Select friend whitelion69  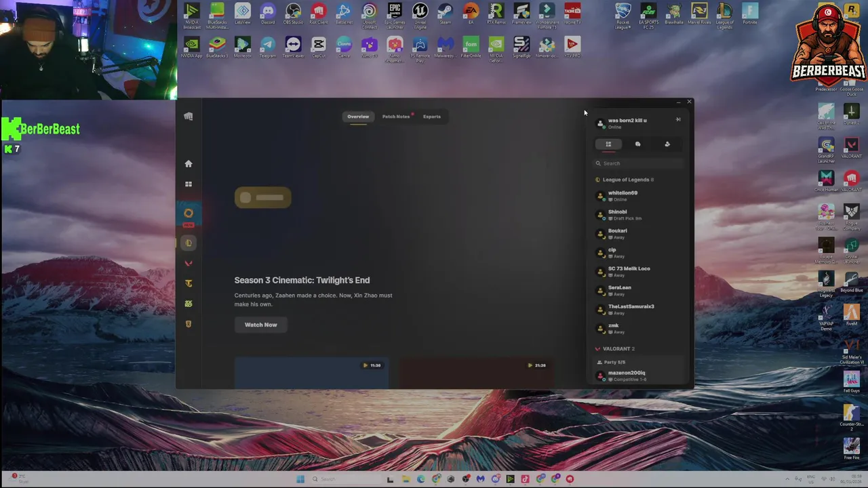click(639, 196)
